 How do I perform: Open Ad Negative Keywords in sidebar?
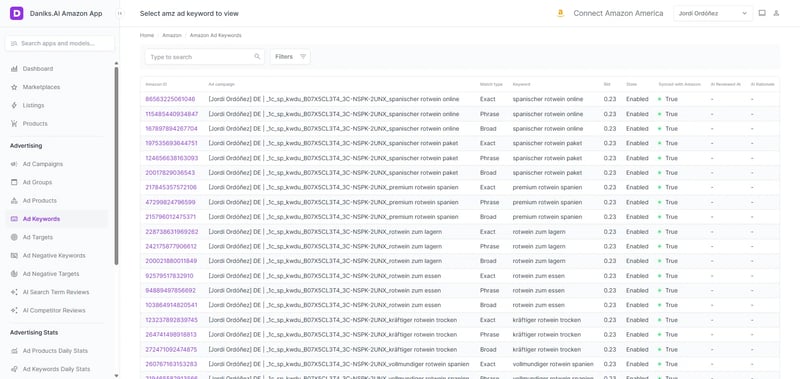[x=54, y=256]
